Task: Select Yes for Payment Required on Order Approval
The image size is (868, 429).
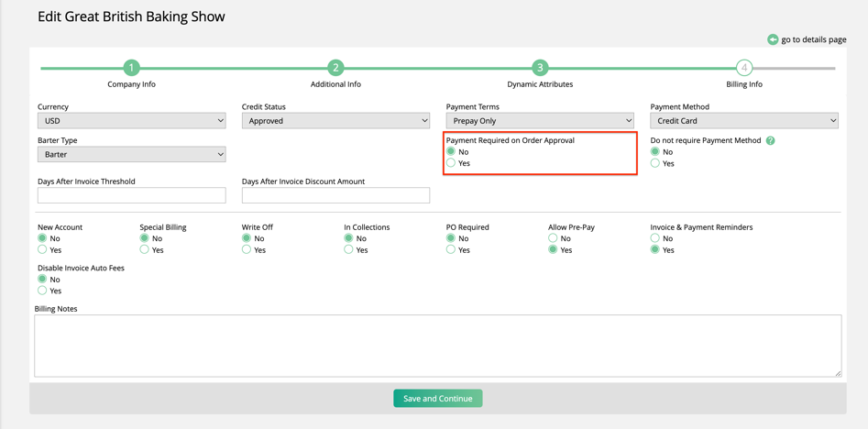Action: coord(451,163)
